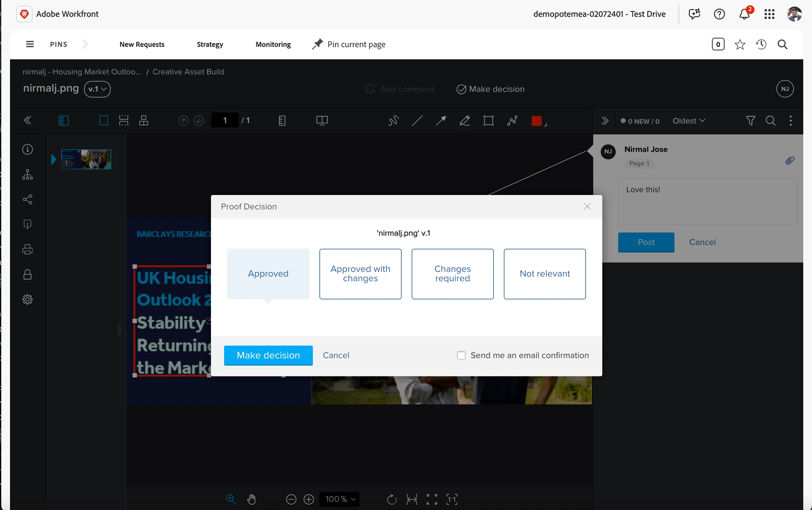This screenshot has height=510, width=812.
Task: Open the notifications bell
Action: tap(744, 14)
